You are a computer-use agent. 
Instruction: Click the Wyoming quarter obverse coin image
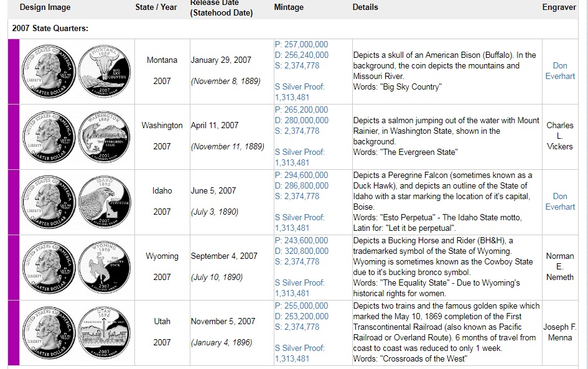(49, 268)
